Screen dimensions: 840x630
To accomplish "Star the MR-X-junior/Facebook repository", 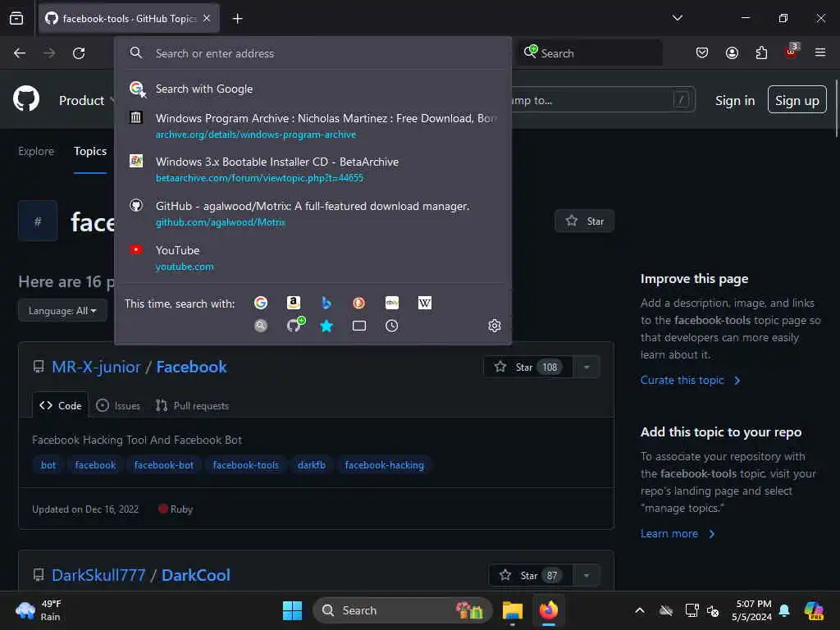I will (528, 367).
